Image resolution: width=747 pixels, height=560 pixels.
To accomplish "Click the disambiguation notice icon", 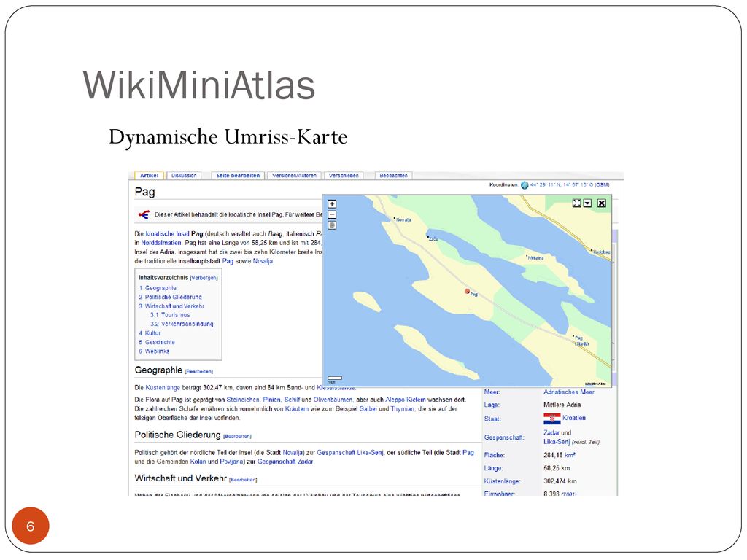I will point(144,215).
